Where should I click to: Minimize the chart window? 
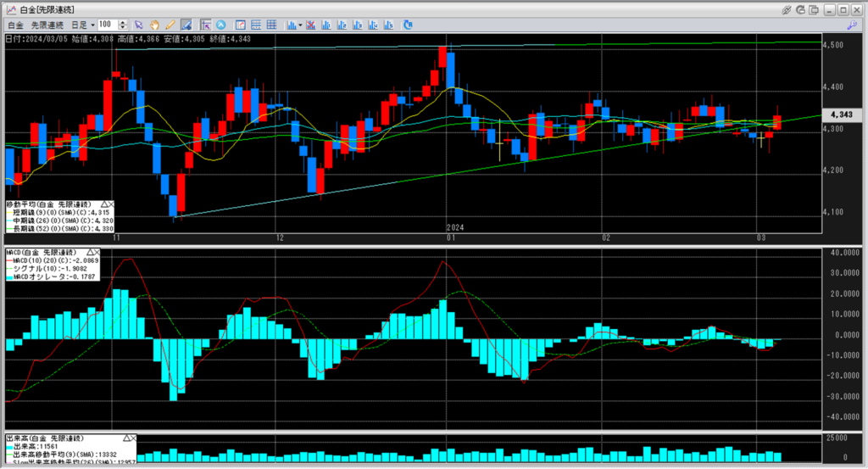[829, 9]
